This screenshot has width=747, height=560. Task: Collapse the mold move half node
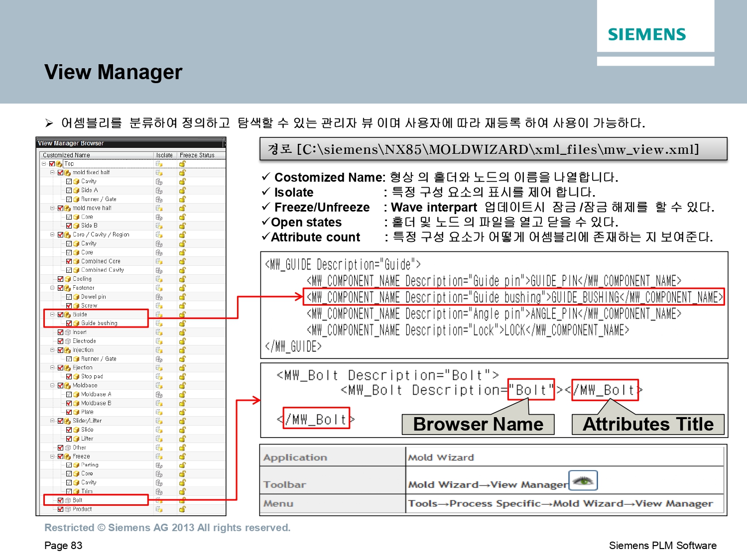[x=52, y=208]
